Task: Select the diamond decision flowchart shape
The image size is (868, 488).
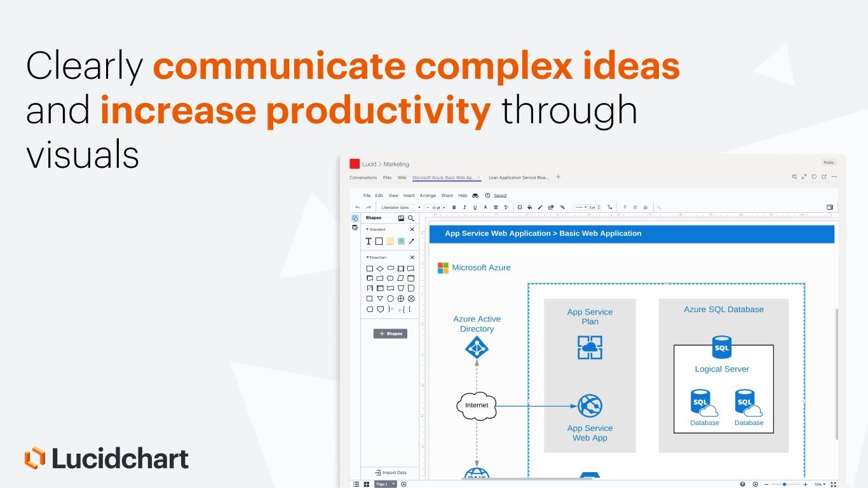Action: coord(380,269)
